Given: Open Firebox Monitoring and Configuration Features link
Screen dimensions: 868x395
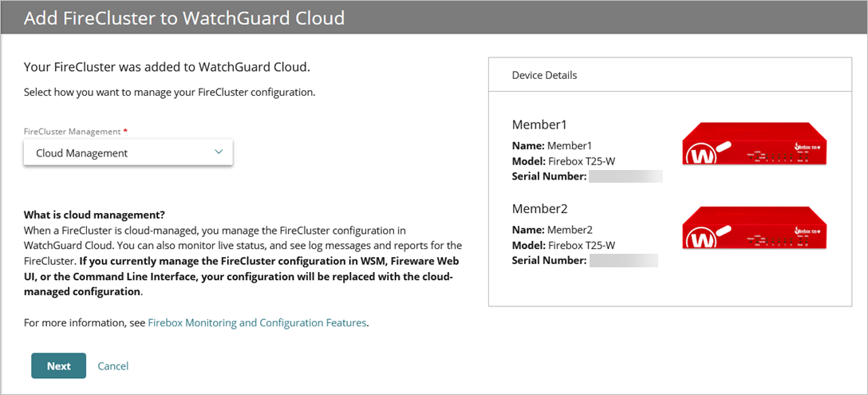Looking at the screenshot, I should pos(257,323).
